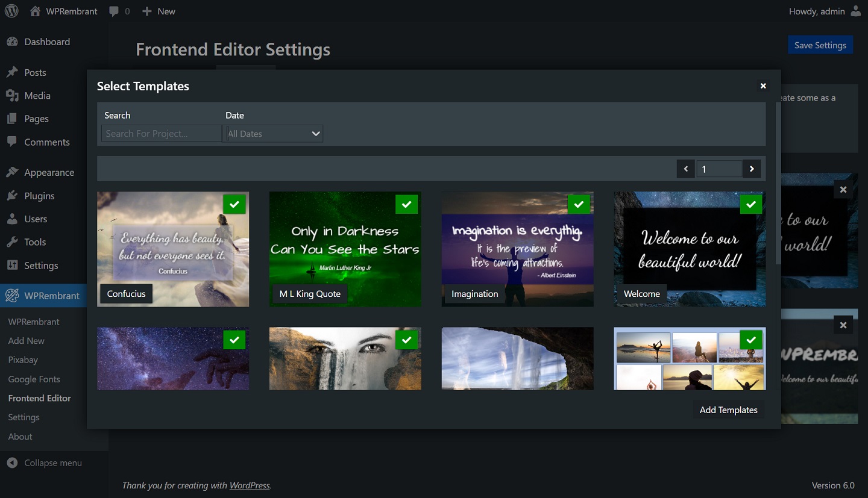Click the Search For Project input field
868x498 pixels.
coord(160,133)
